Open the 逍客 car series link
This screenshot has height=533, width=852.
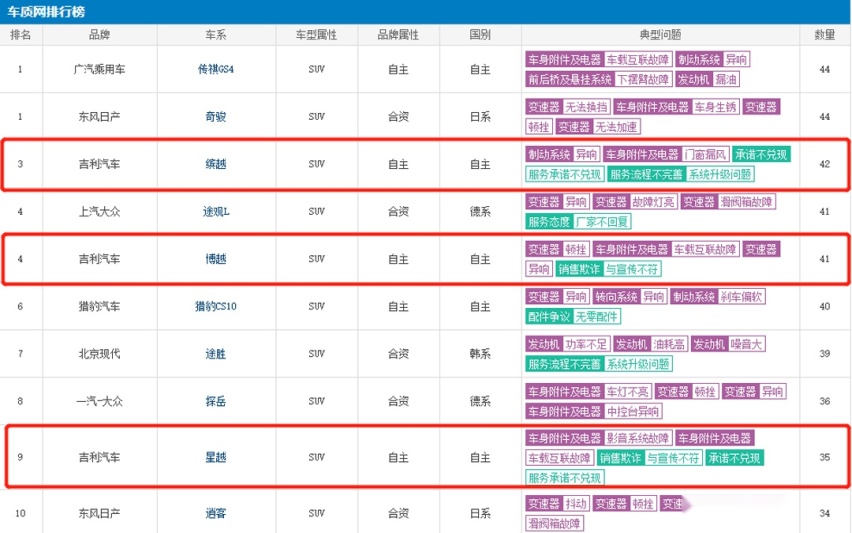coord(216,513)
